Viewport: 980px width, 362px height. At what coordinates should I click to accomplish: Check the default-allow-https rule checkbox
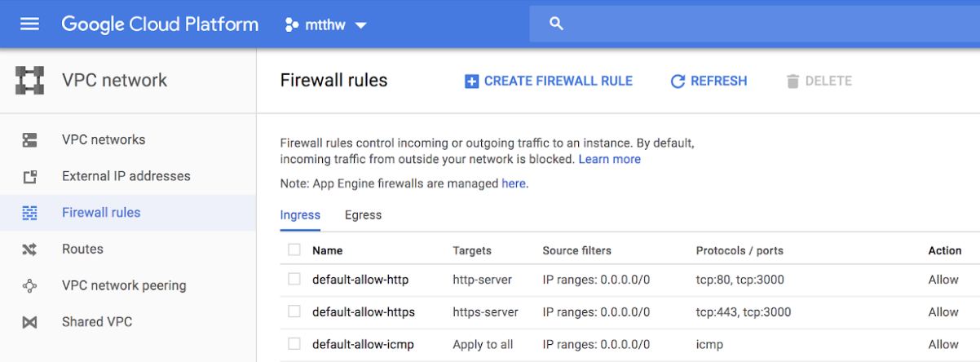[x=294, y=311]
